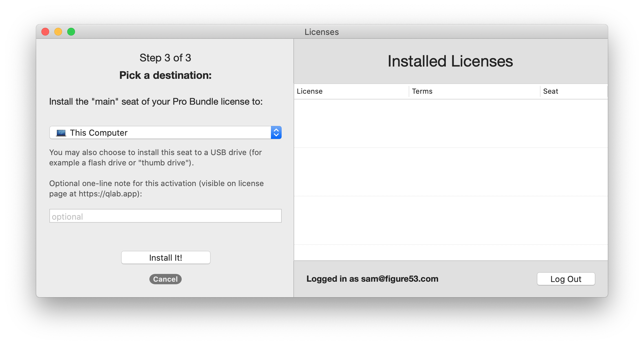Click the Terms column header
The width and height of the screenshot is (644, 345).
pyautogui.click(x=474, y=91)
